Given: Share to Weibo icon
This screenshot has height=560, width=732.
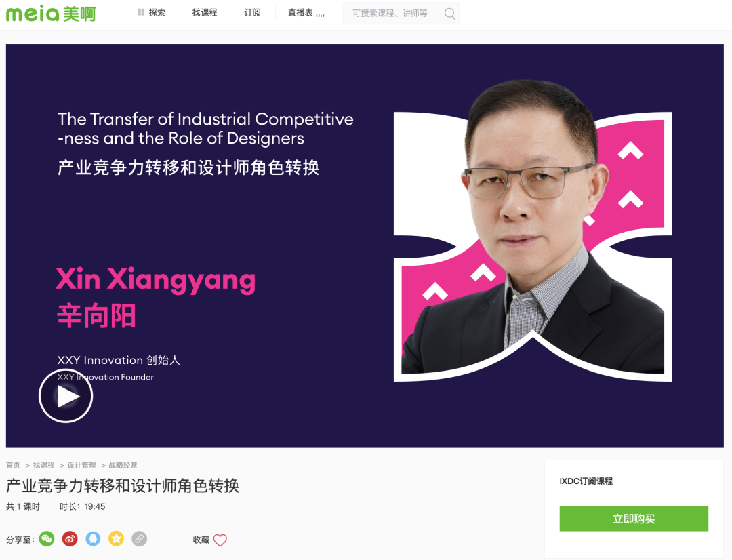Looking at the screenshot, I should click(x=70, y=539).
